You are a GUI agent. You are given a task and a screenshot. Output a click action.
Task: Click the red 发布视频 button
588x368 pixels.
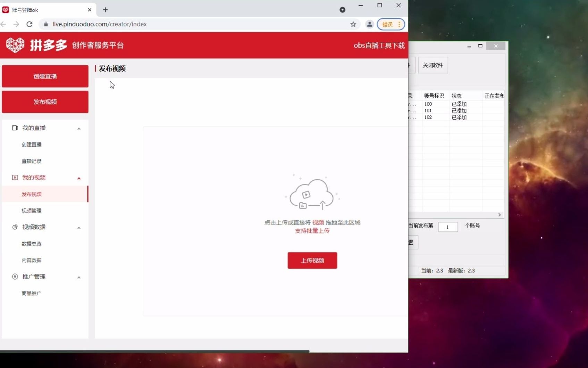(x=45, y=102)
